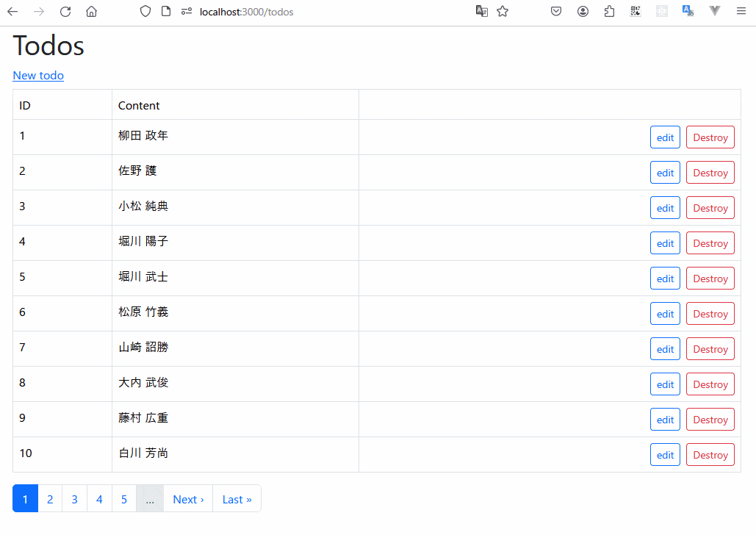Click the browser forward arrow

[x=39, y=12]
